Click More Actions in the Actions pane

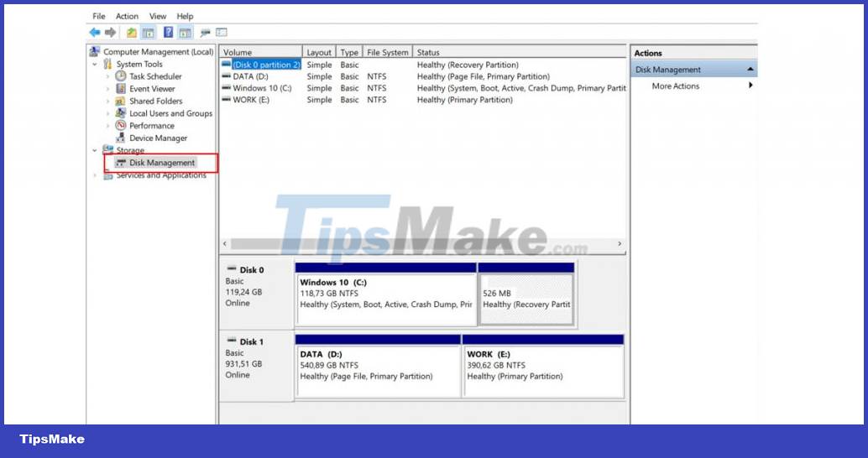click(676, 86)
